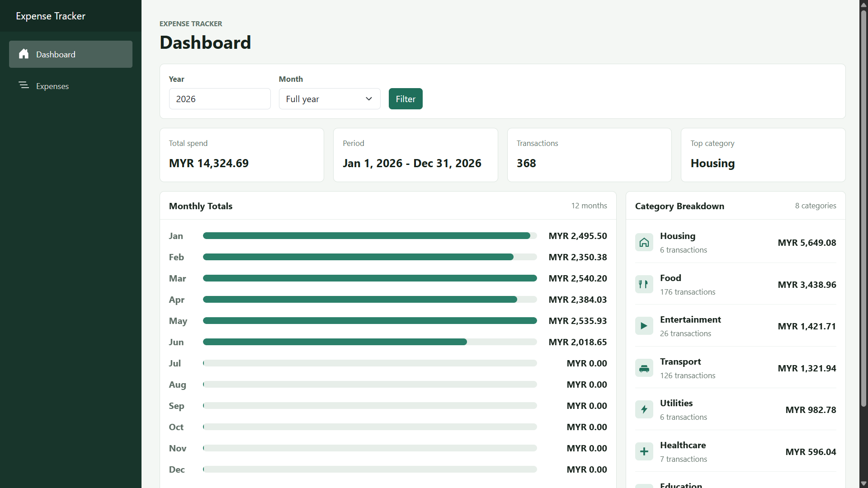Go to the Expenses page
Image resolution: width=868 pixels, height=488 pixels.
[71, 86]
